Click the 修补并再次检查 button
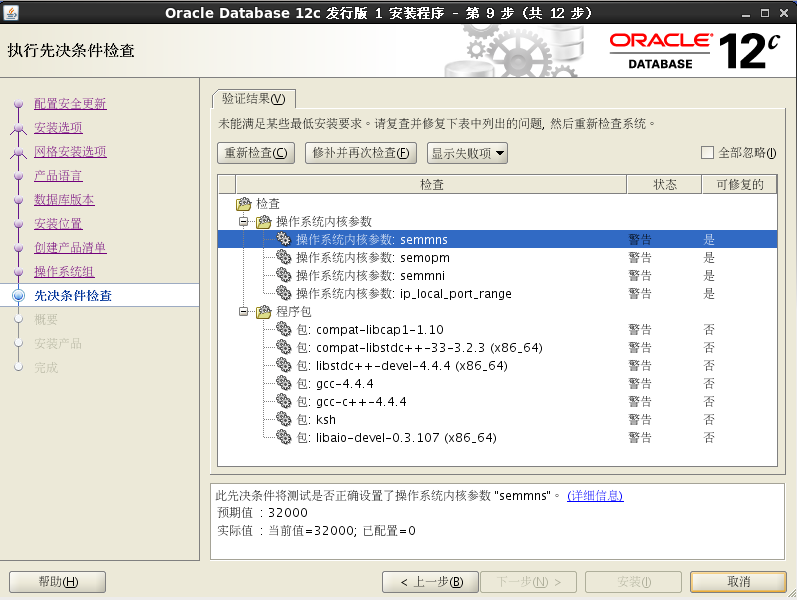The image size is (797, 600). [x=361, y=153]
